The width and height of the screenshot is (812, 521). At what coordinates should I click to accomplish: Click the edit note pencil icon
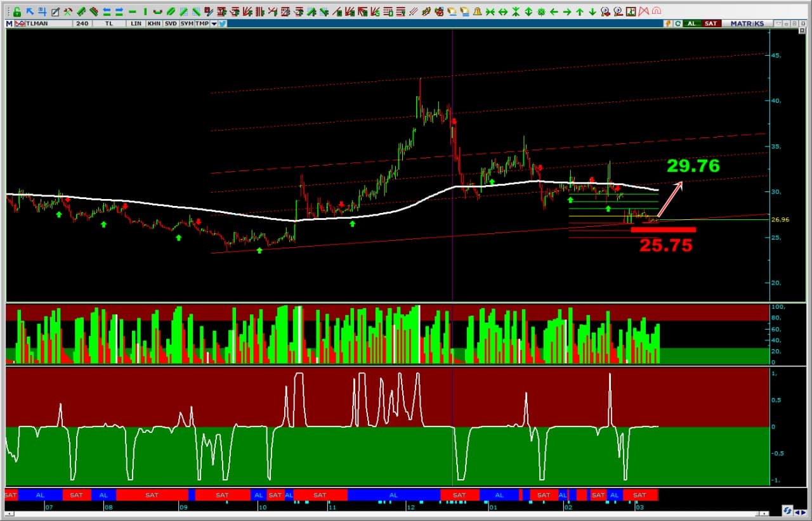[x=55, y=11]
